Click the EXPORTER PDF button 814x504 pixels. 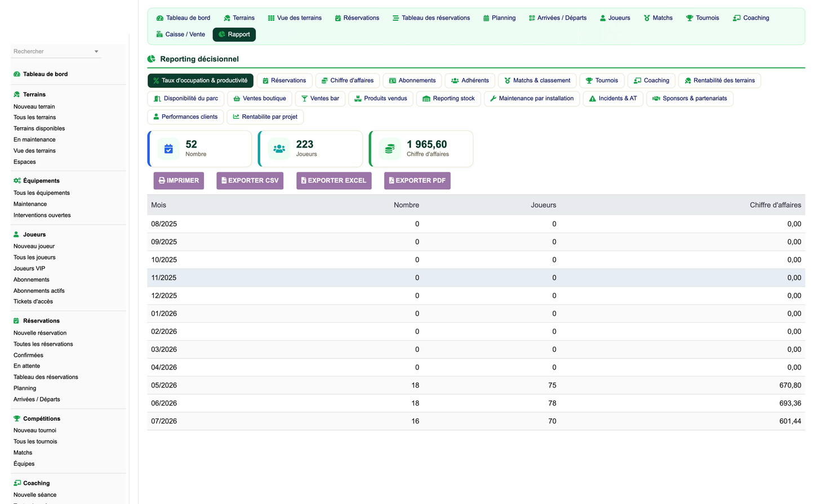pos(417,181)
